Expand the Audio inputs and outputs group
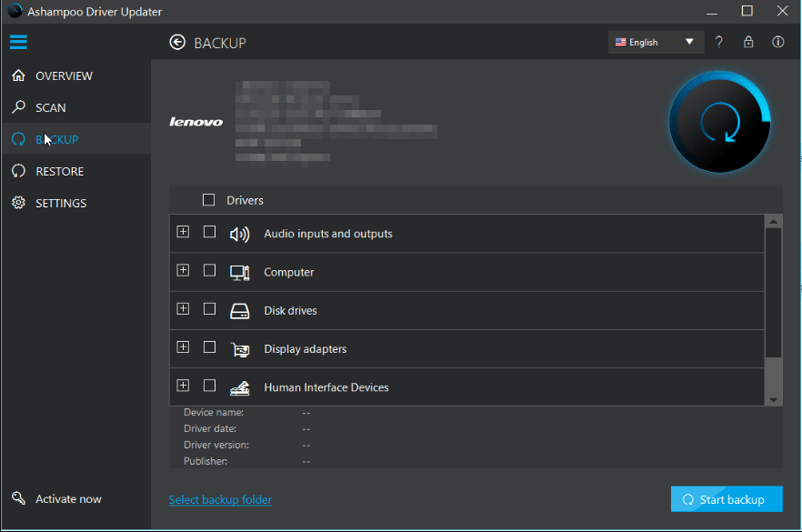 [183, 233]
